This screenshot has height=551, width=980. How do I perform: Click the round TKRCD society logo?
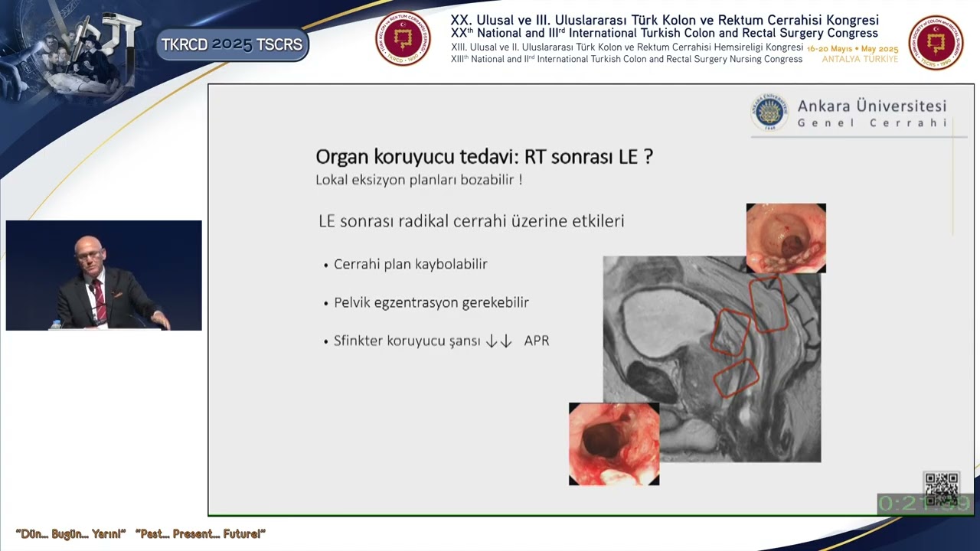(403, 38)
